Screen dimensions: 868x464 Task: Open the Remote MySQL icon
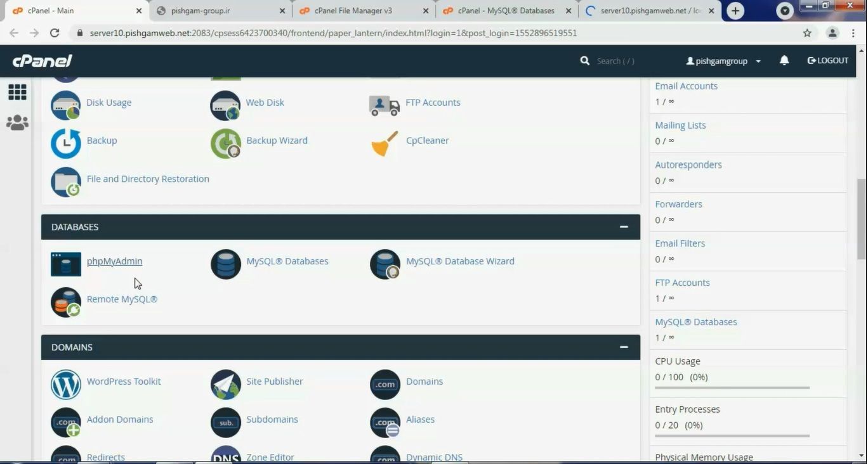tap(66, 302)
